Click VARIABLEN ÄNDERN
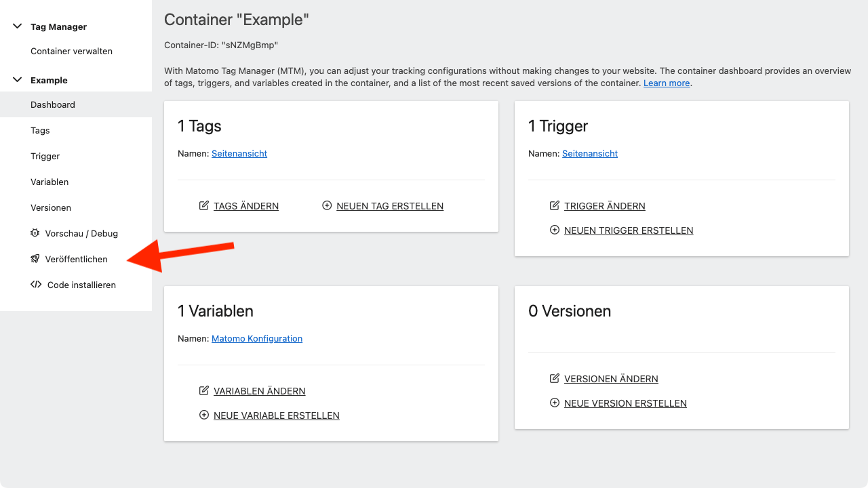Image resolution: width=868 pixels, height=488 pixels. 260,391
